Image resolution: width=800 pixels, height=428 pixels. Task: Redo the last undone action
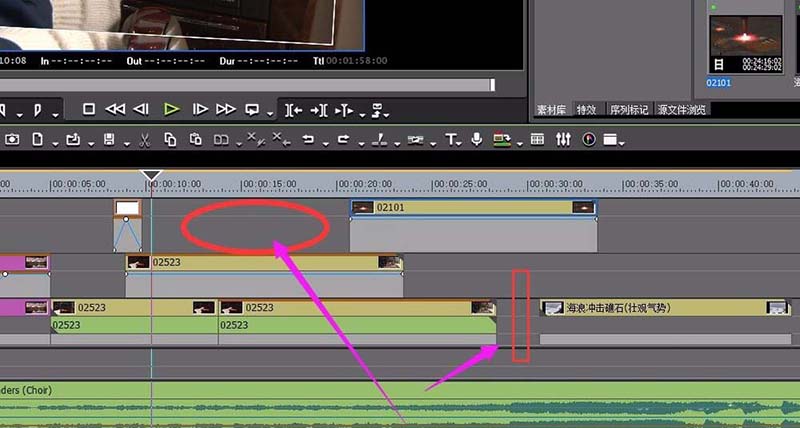pyautogui.click(x=343, y=139)
